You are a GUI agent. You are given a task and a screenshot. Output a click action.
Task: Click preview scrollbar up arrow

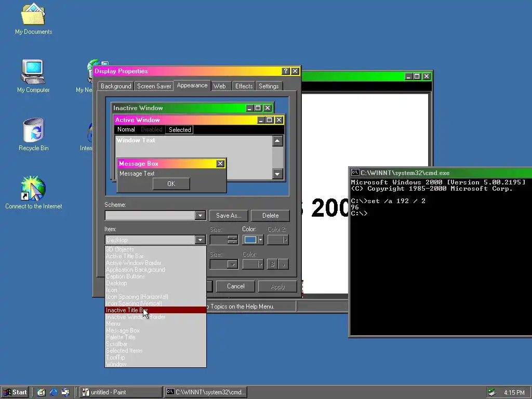277,141
